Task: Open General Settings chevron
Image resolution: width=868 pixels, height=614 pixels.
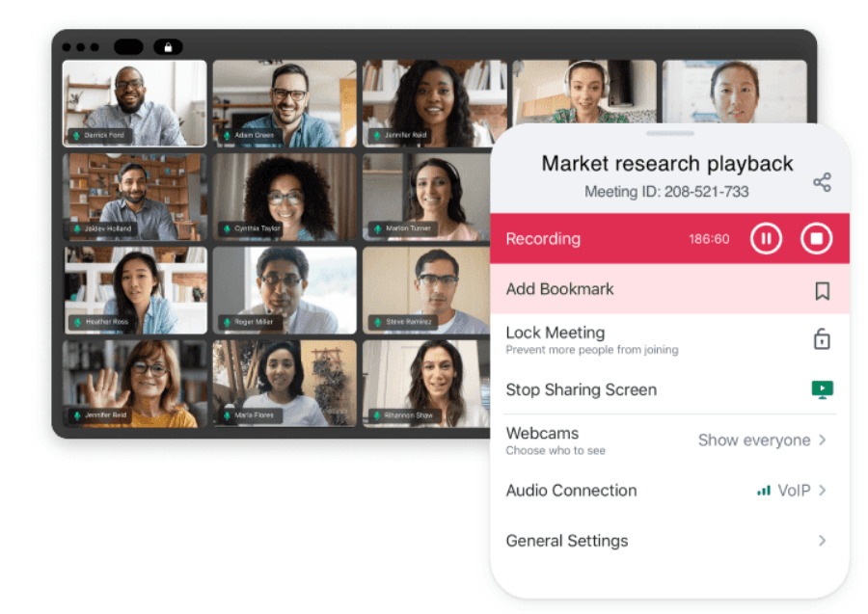Action: (823, 541)
